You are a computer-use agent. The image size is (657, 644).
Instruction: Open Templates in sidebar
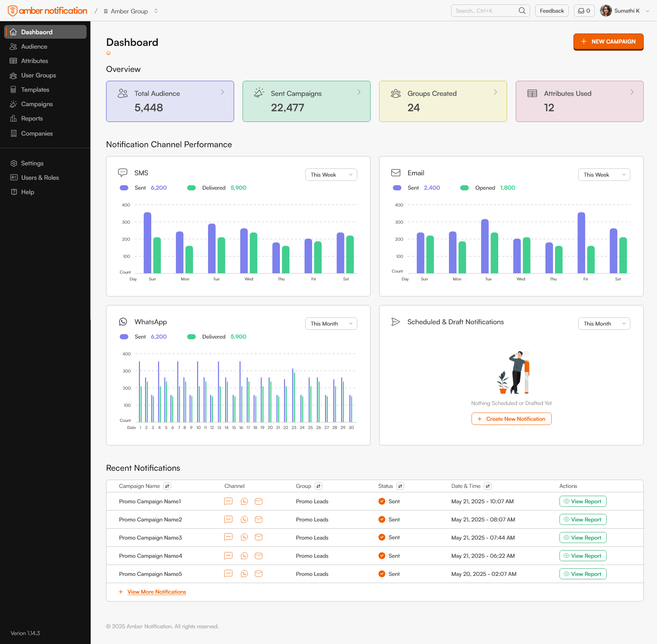click(x=45, y=89)
